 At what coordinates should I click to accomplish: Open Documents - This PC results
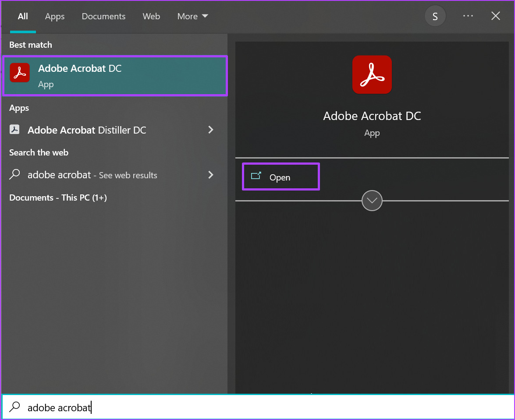click(x=57, y=198)
